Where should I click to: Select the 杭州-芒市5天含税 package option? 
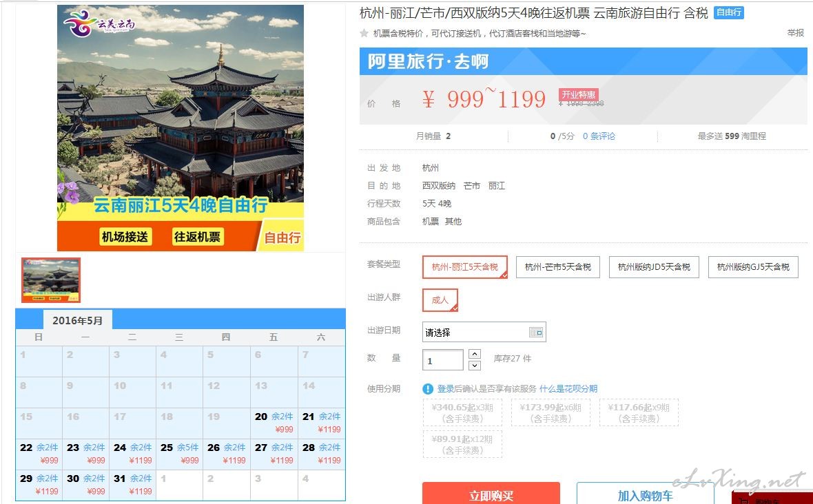click(x=558, y=267)
